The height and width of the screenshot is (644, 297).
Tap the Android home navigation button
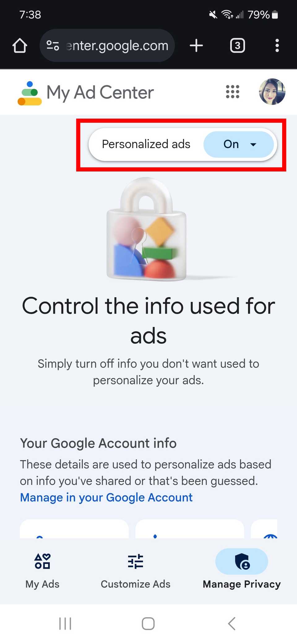[148, 624]
